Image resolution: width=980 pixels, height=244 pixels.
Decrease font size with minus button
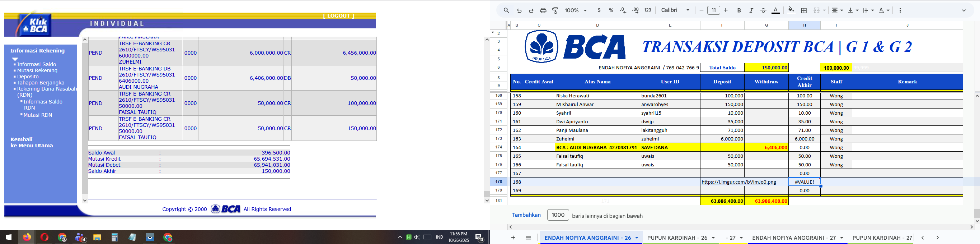[x=702, y=10]
